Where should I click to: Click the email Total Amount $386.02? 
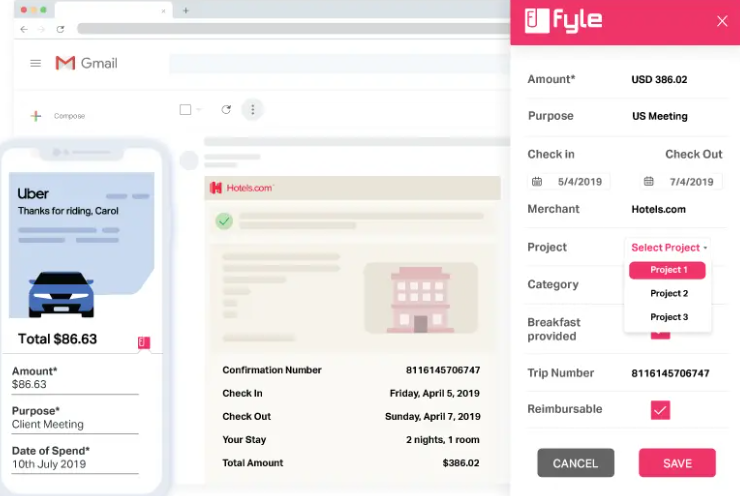[461, 463]
